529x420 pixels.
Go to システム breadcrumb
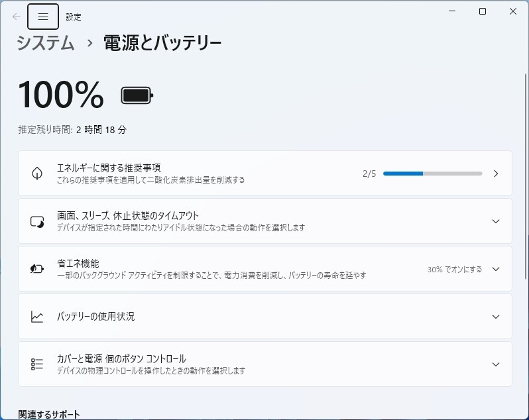coord(46,43)
